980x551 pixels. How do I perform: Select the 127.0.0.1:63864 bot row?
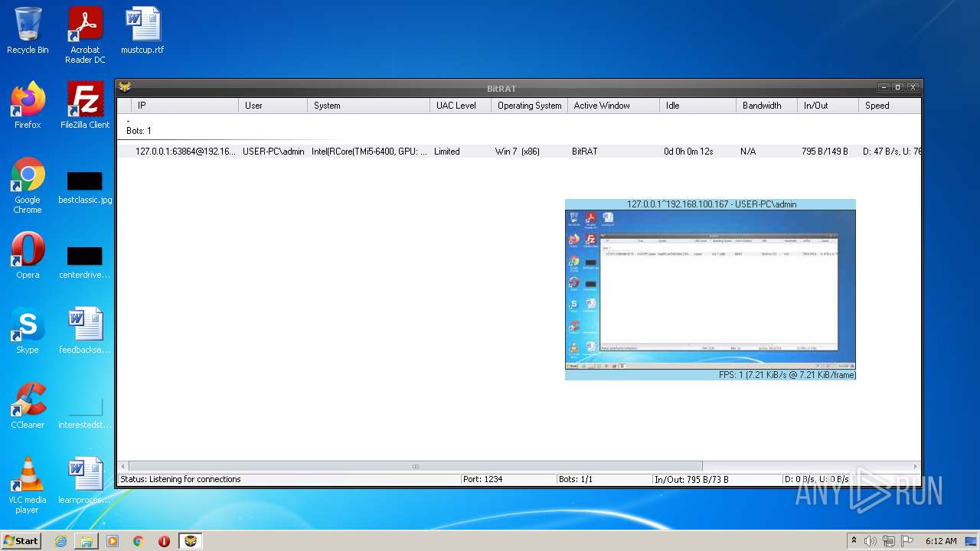tap(519, 152)
